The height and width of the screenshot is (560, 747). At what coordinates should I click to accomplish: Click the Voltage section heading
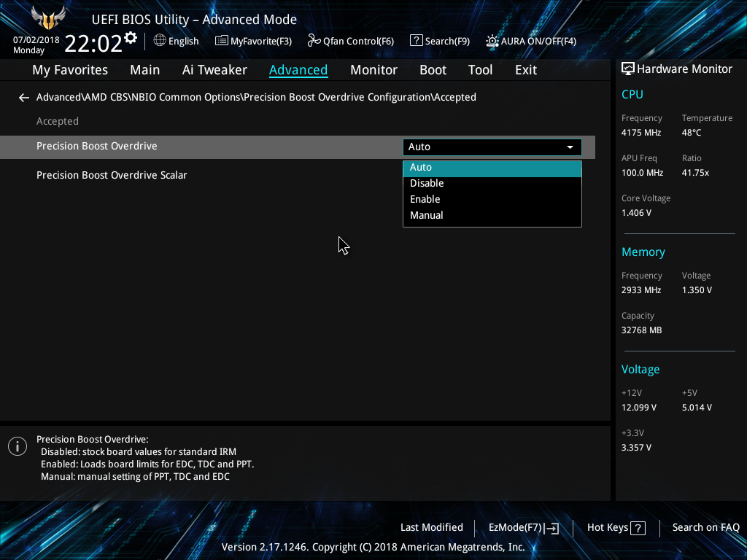[640, 370]
